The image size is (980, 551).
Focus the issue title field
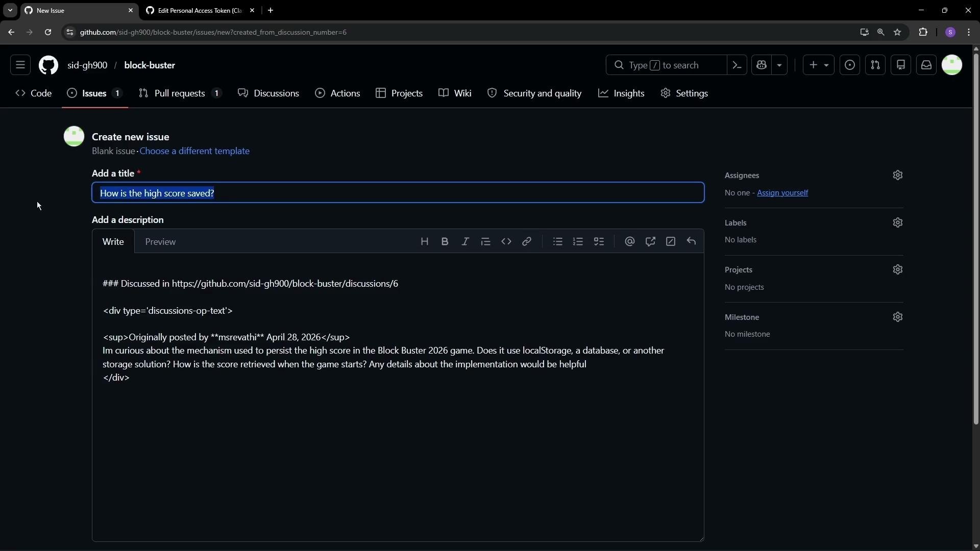point(398,193)
